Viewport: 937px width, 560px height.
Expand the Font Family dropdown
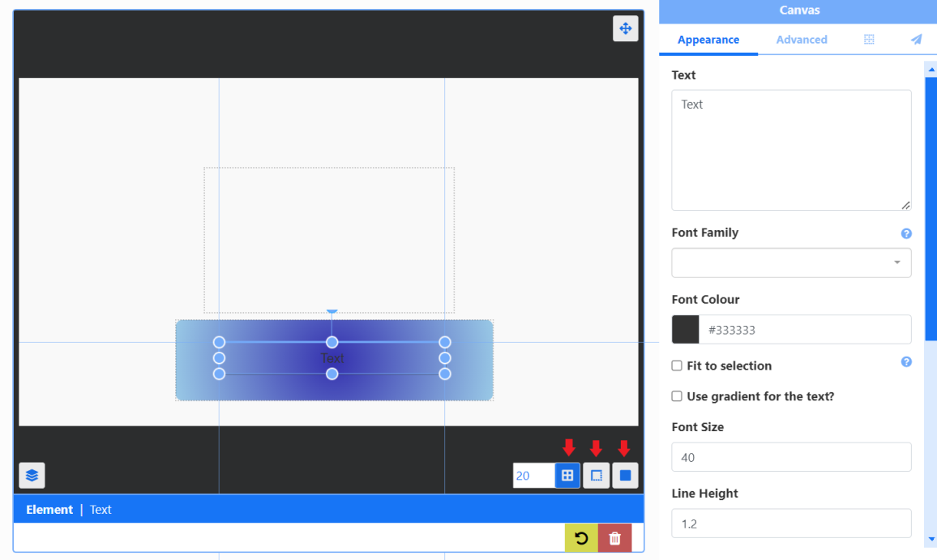(791, 263)
